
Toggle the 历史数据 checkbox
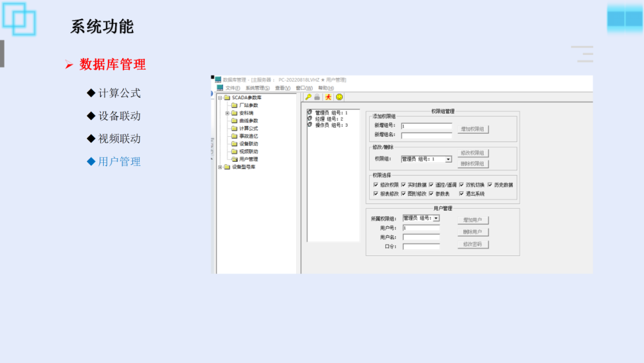[490, 185]
